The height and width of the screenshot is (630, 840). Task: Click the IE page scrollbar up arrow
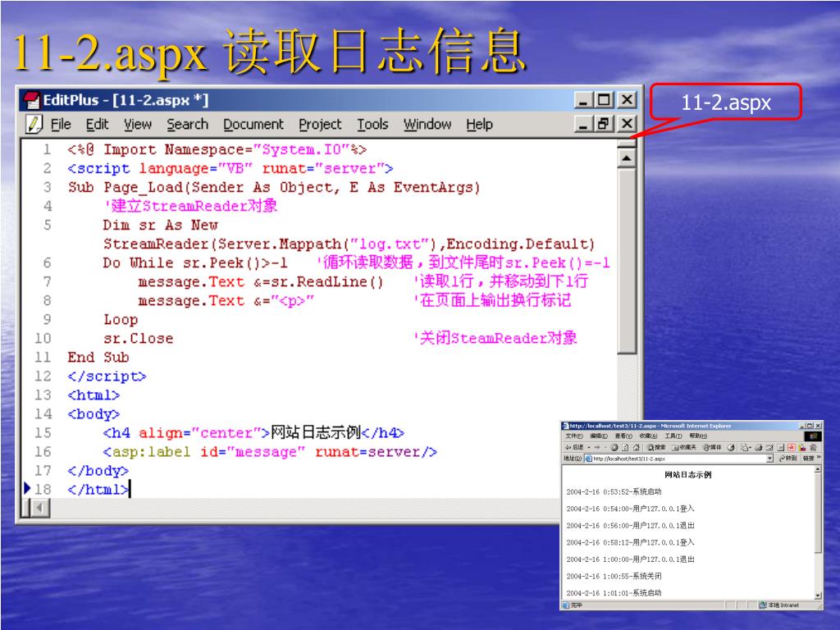pyautogui.click(x=818, y=469)
